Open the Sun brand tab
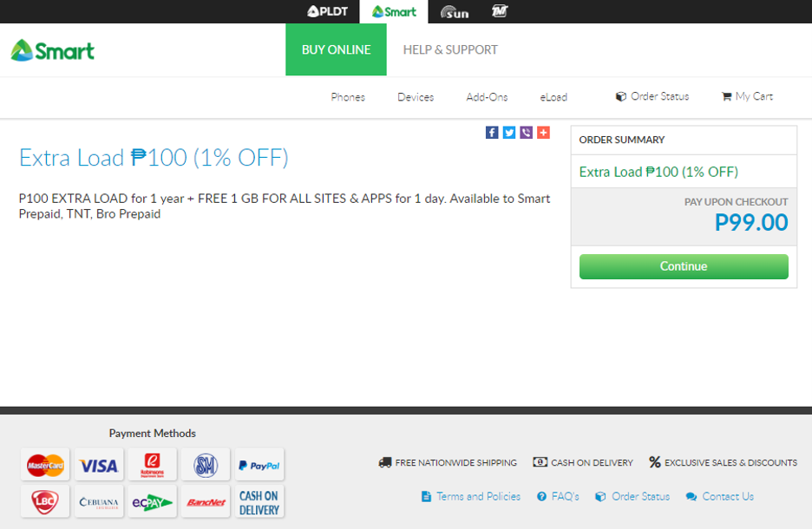The height and width of the screenshot is (529, 812). tap(455, 12)
